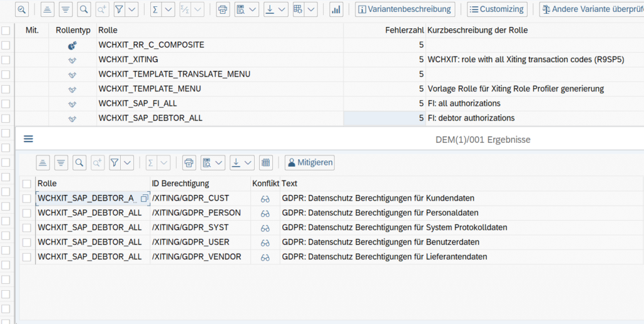644x324 pixels.
Task: Expand layout settings dropdown arrow
Action: pos(311,9)
